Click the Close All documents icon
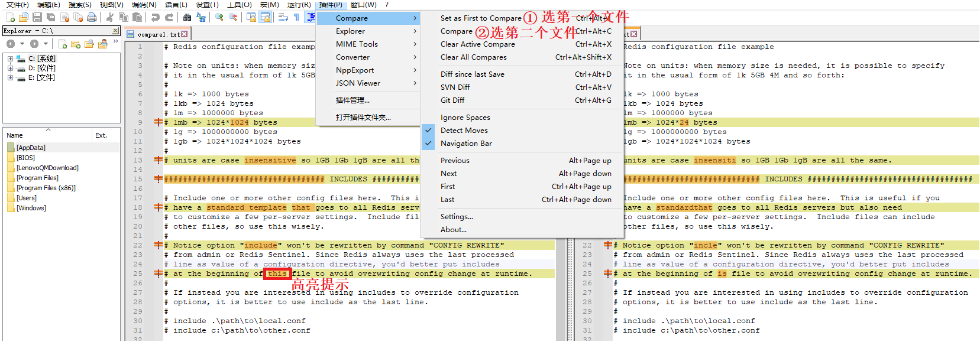 [x=78, y=17]
